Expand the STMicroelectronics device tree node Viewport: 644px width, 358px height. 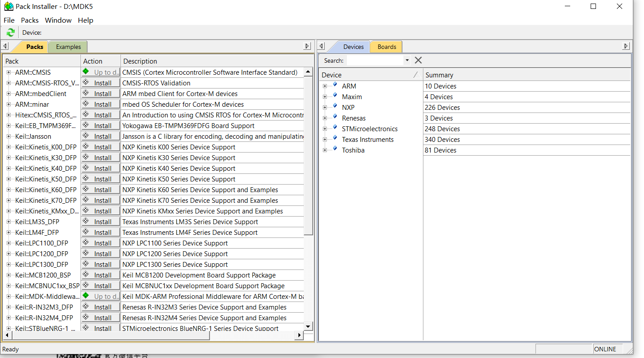325,129
